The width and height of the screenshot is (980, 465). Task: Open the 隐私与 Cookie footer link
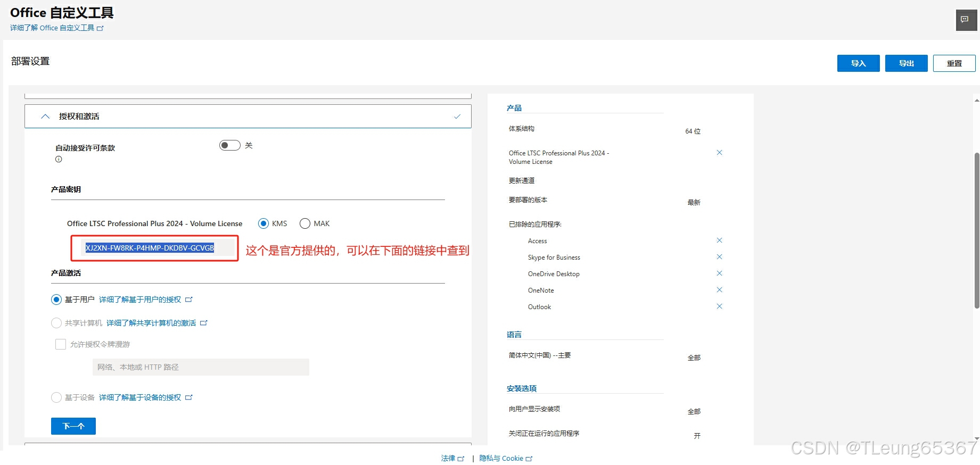(506, 458)
